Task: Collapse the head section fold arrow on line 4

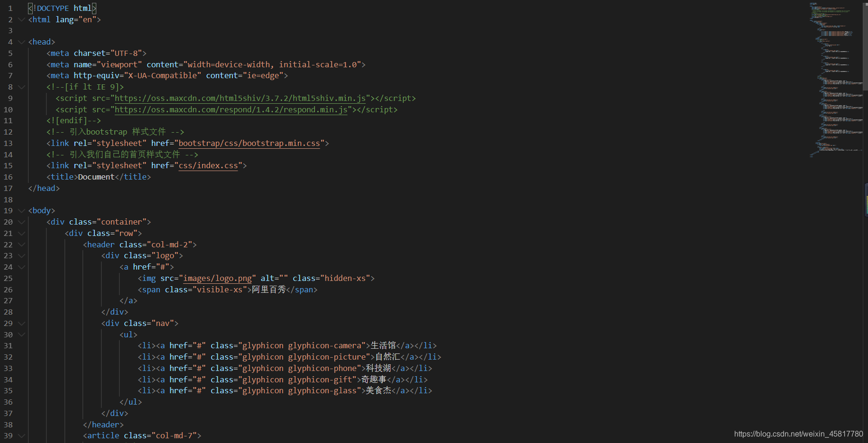Action: click(x=21, y=42)
